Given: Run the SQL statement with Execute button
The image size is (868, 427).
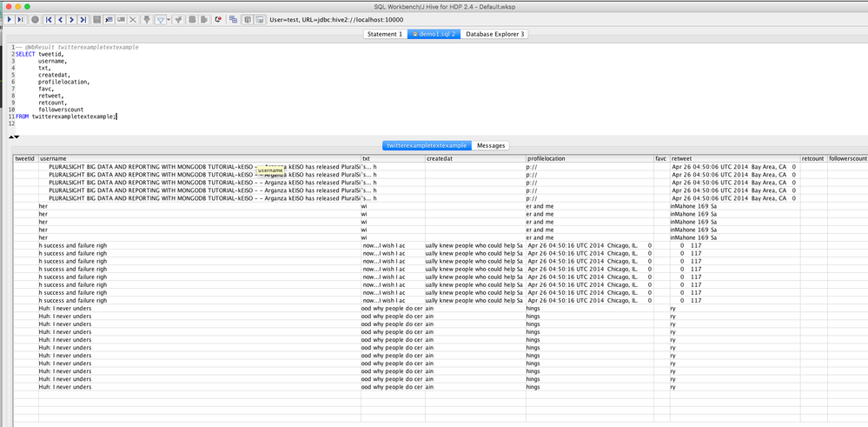Looking at the screenshot, I should [9, 19].
